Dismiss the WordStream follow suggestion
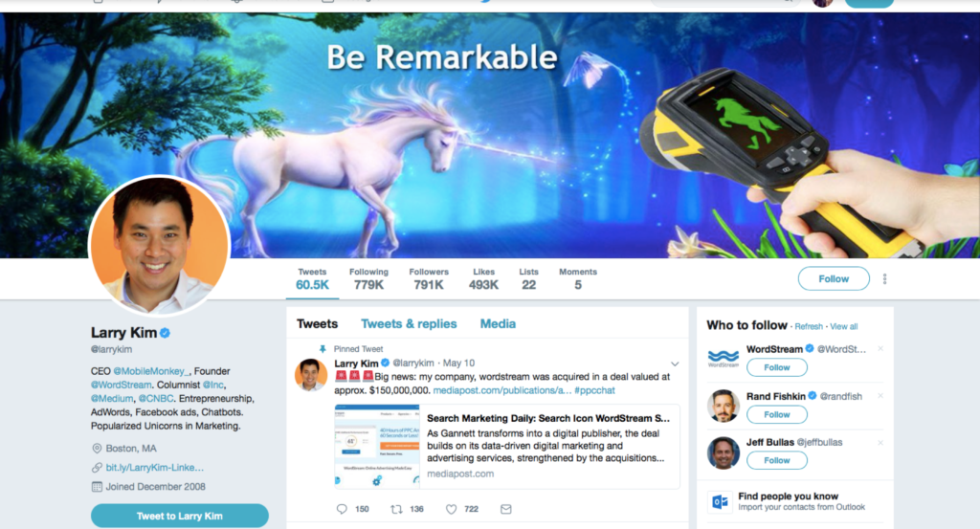Image resolution: width=980 pixels, height=529 pixels. [x=880, y=348]
